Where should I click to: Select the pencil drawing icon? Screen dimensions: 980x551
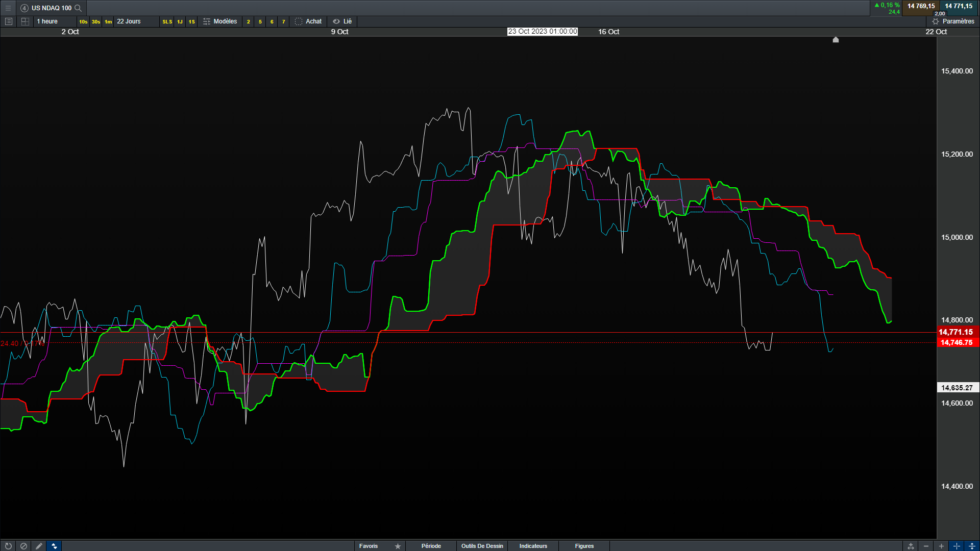click(39, 546)
